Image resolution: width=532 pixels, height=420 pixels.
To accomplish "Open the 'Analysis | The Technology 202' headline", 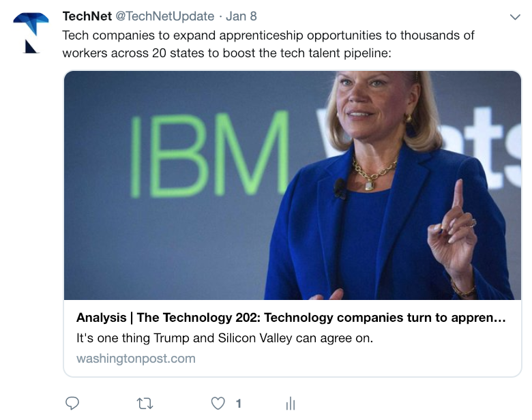I will 291,318.
